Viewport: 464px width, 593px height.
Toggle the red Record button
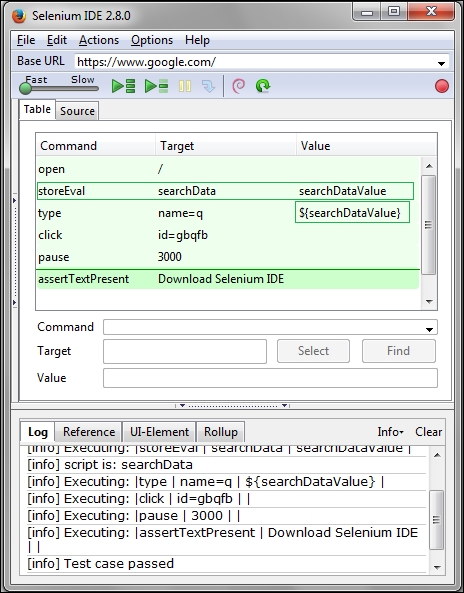pyautogui.click(x=442, y=86)
